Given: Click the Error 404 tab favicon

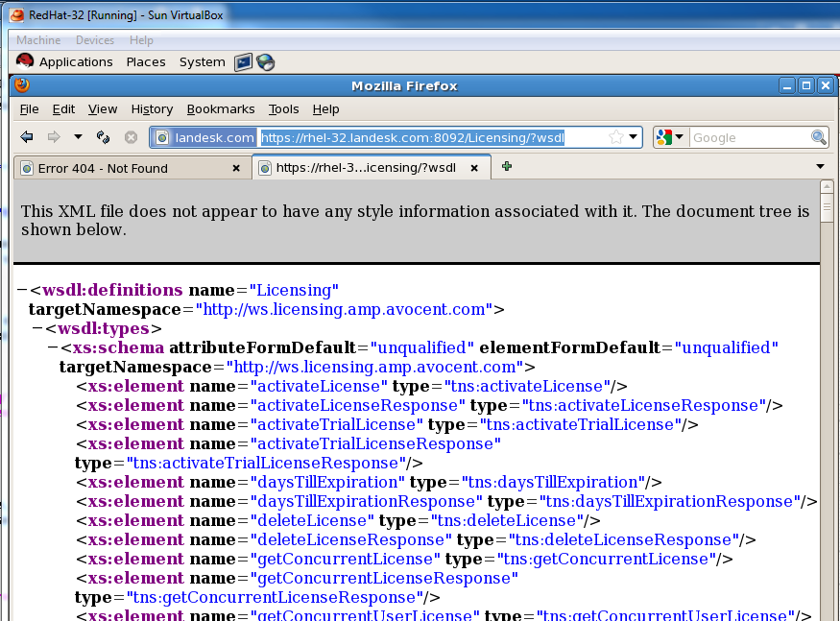Looking at the screenshot, I should (27, 169).
